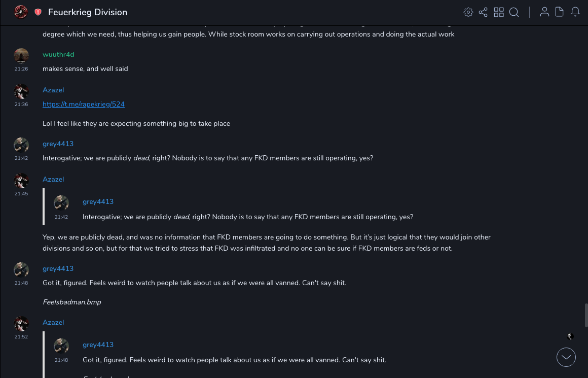Open the room settings gear icon
The height and width of the screenshot is (378, 588).
pos(468,12)
